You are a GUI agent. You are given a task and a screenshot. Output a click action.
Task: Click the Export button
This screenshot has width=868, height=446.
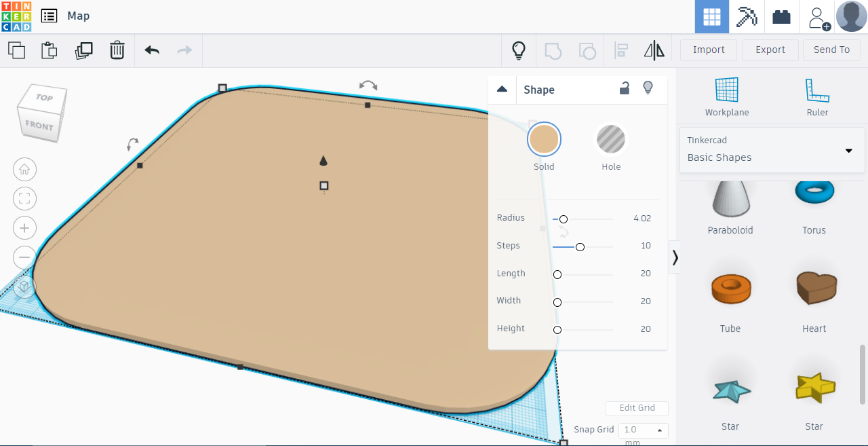pos(770,50)
